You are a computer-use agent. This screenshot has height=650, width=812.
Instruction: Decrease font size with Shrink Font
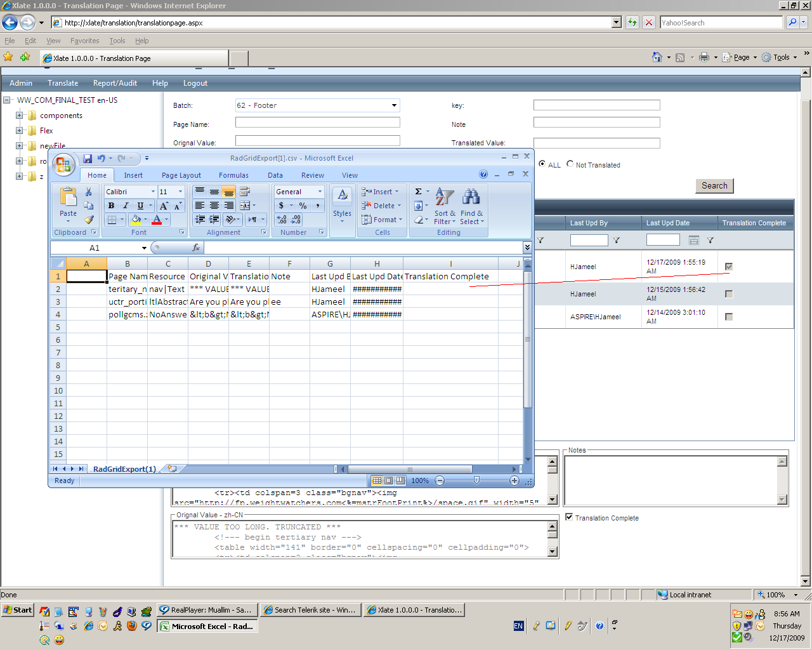178,206
